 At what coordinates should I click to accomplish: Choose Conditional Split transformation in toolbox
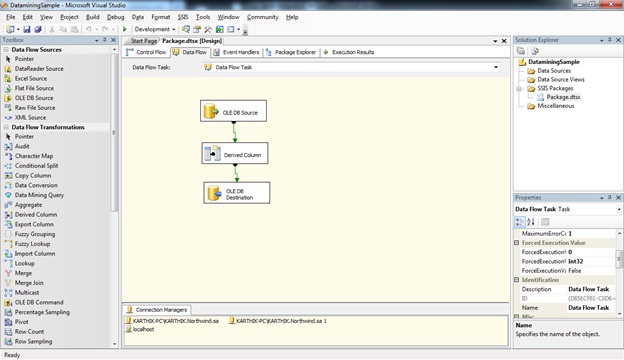pos(36,165)
